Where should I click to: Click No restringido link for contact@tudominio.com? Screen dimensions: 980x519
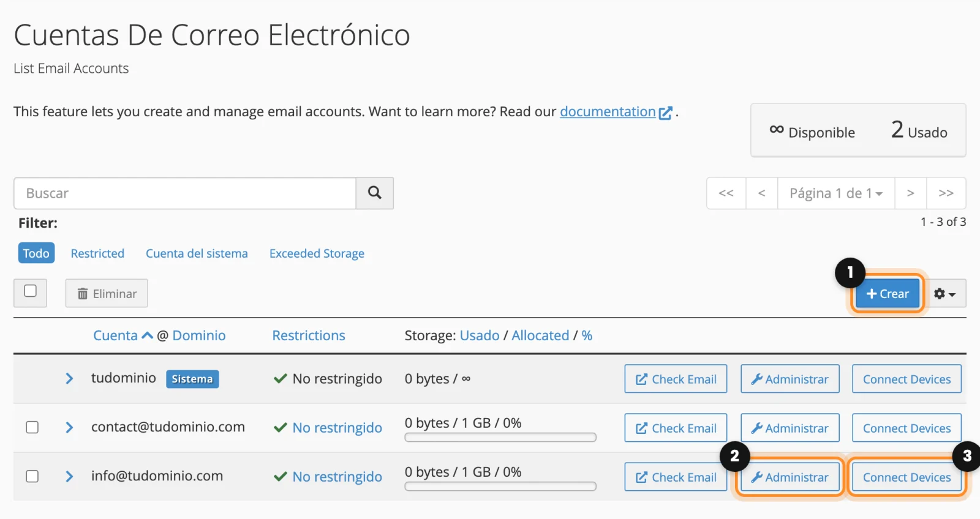click(x=337, y=428)
